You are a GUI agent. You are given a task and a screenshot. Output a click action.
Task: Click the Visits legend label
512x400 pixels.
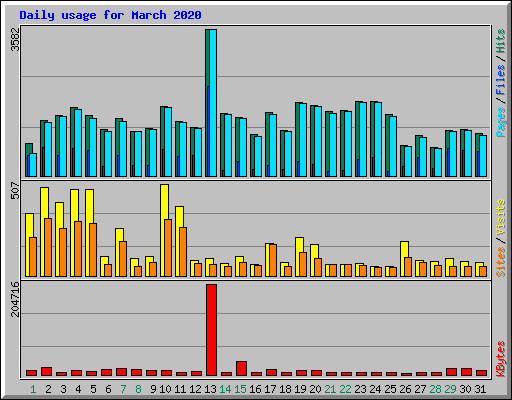coord(500,218)
